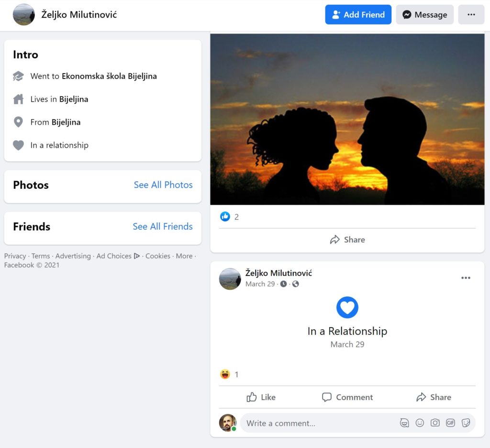Open the three-dot post options menu
The width and height of the screenshot is (490, 448).
[x=466, y=278]
